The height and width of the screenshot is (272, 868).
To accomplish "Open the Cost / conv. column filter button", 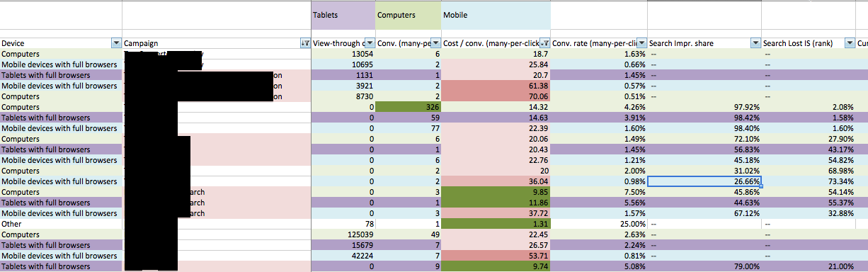I will point(545,43).
